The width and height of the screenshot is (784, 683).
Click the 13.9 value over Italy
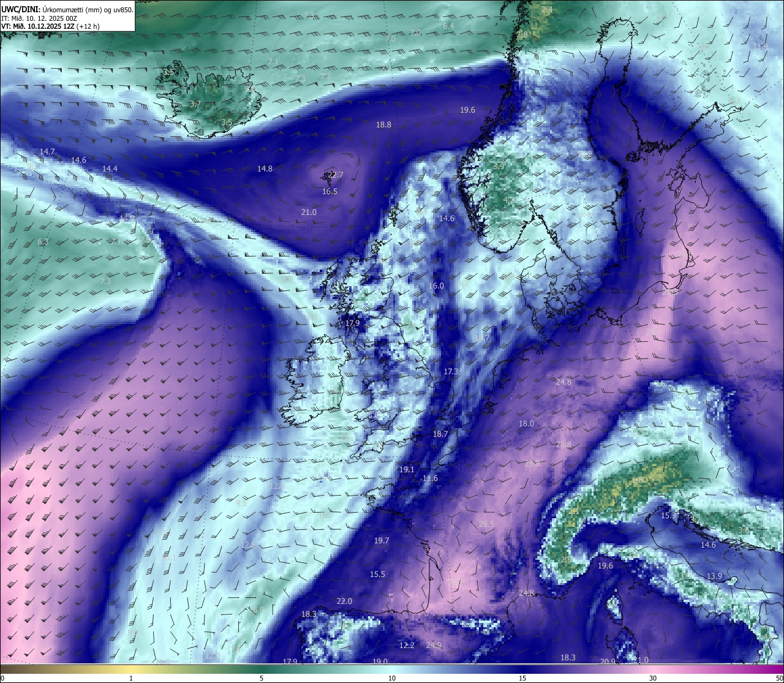[714, 576]
